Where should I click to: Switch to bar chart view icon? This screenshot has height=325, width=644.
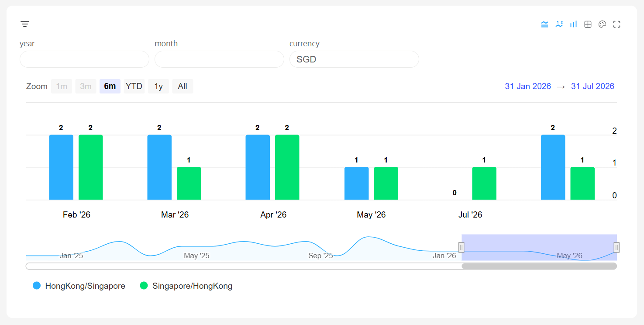(x=573, y=24)
